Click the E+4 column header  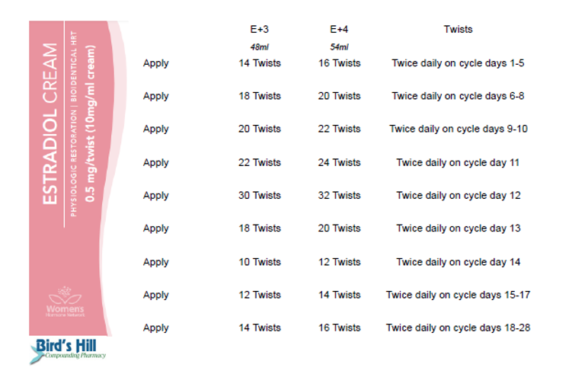tap(339, 29)
